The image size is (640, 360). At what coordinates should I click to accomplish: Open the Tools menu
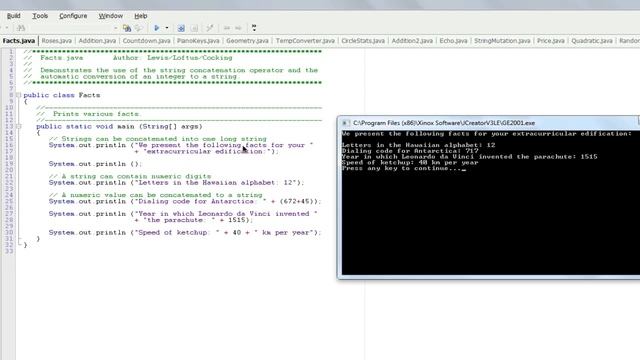click(40, 16)
